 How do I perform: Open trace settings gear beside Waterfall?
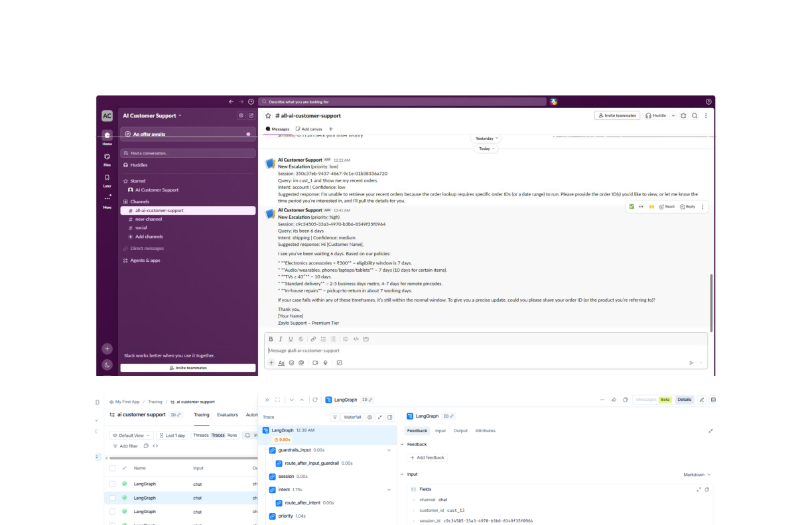point(370,417)
